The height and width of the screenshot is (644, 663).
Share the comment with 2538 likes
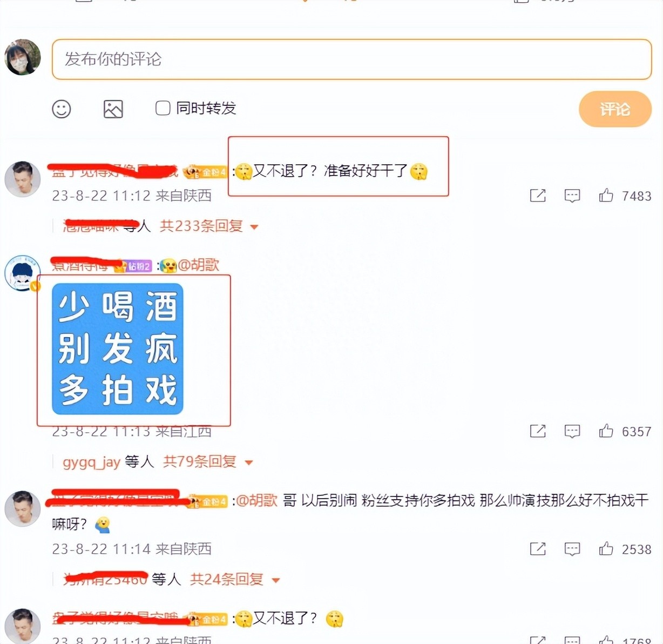(538, 549)
